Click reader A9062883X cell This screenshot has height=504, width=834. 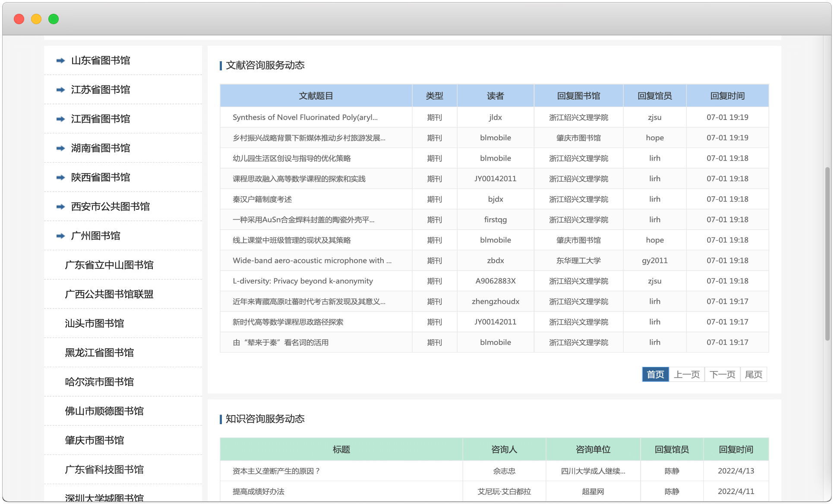496,281
